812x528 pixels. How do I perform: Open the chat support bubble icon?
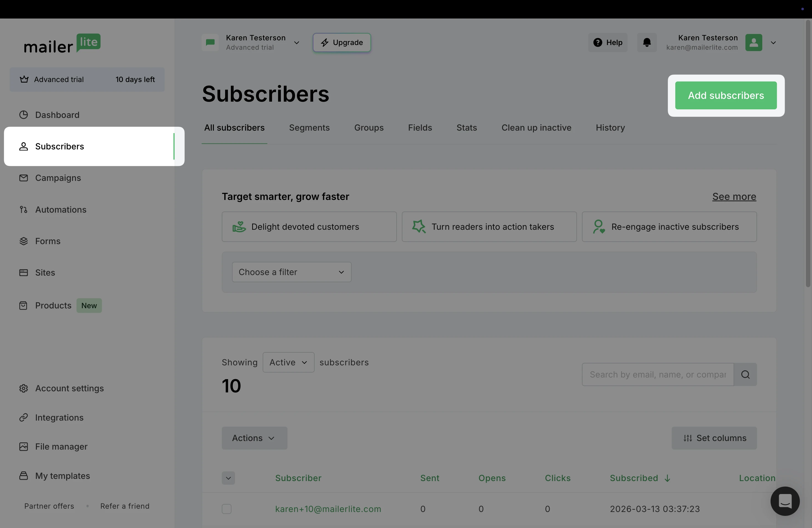[785, 501]
